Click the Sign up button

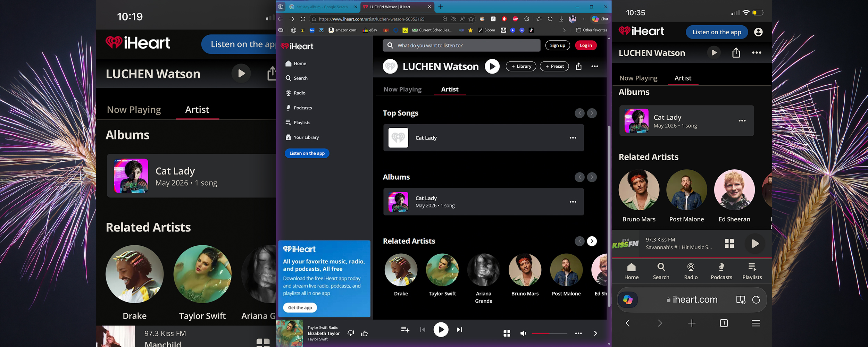(558, 45)
